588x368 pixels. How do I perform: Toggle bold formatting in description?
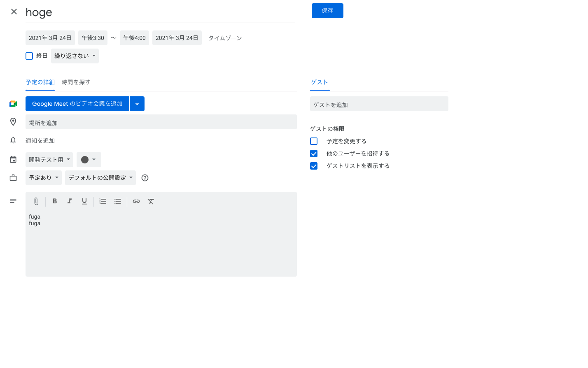click(x=55, y=201)
